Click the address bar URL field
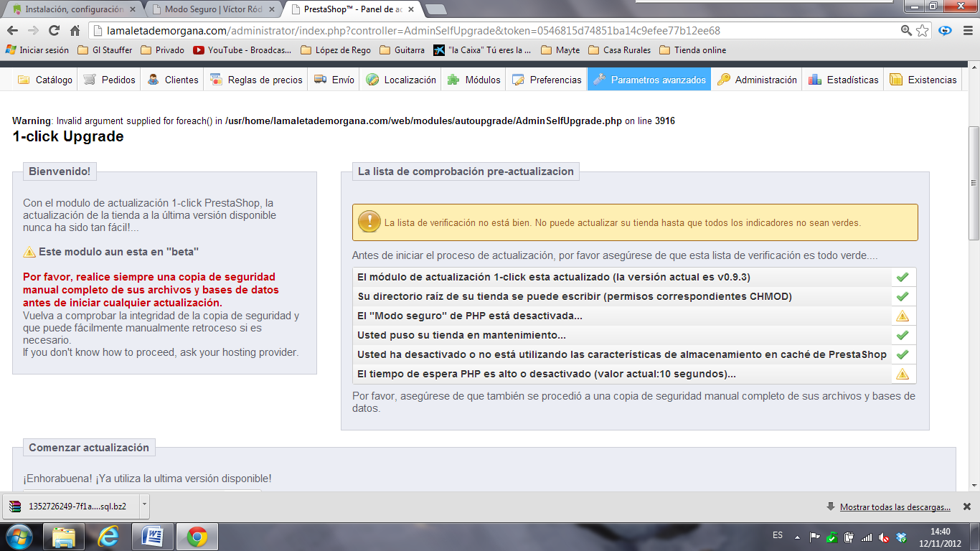Screen dimensions: 980x551 pyautogui.click(x=495, y=31)
